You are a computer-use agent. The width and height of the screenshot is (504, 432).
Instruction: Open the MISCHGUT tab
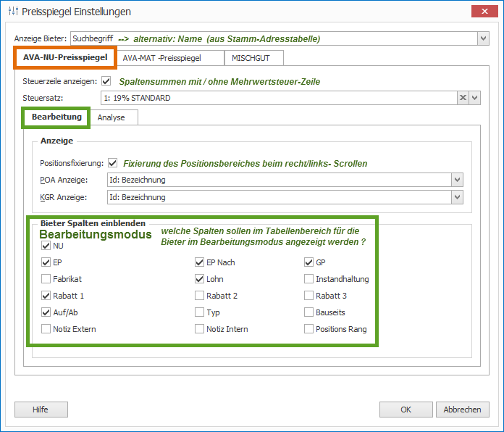253,57
